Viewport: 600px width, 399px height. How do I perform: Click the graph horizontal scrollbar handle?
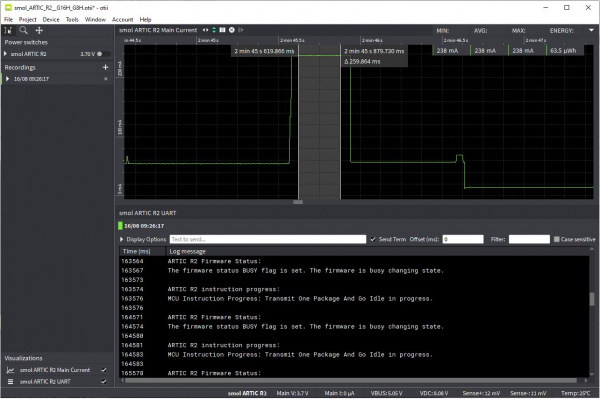(298, 202)
